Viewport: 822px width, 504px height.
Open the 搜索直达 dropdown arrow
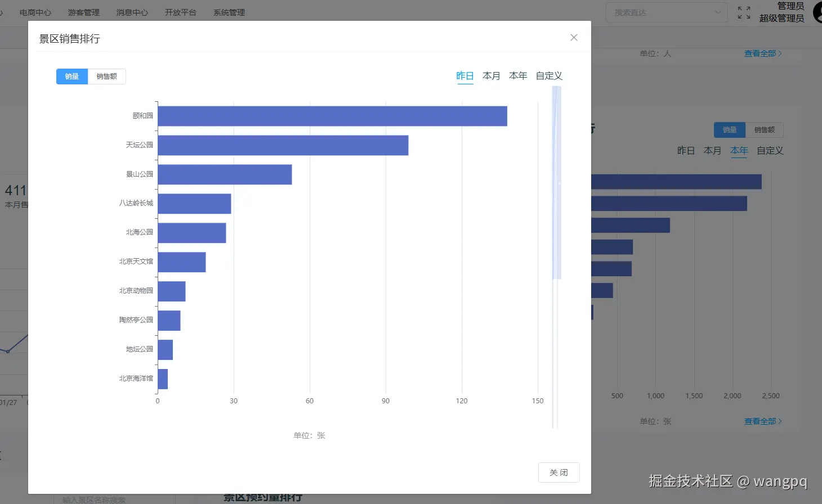pos(717,12)
